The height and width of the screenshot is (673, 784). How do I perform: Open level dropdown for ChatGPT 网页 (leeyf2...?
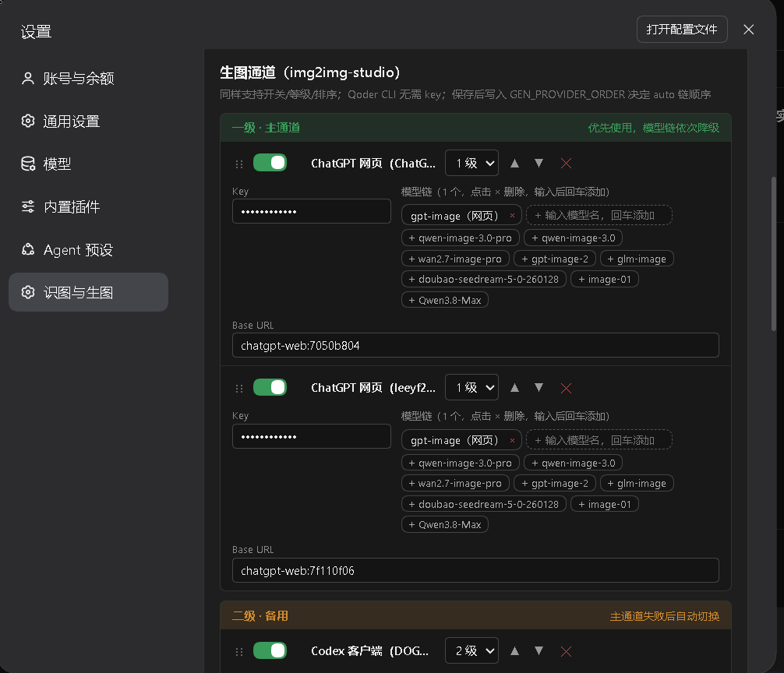472,387
